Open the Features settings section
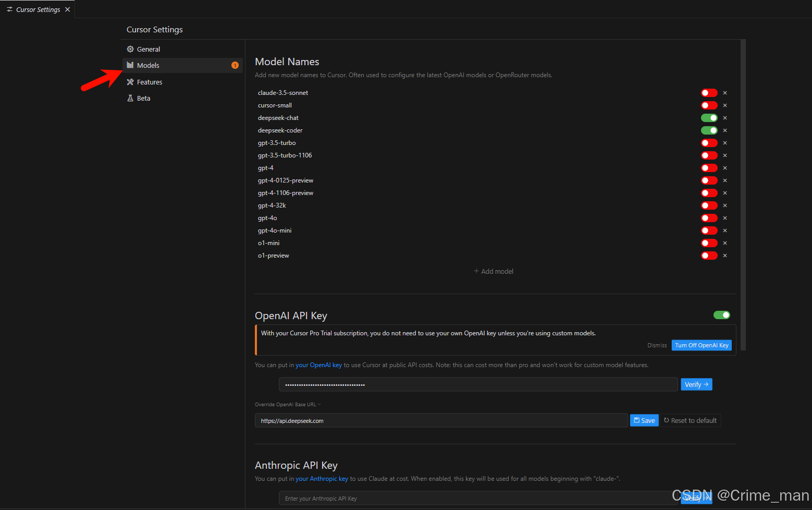The height and width of the screenshot is (510, 812). coord(182,82)
